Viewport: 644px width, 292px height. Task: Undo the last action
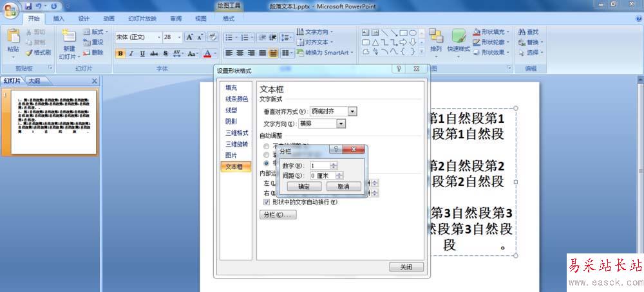click(x=39, y=6)
